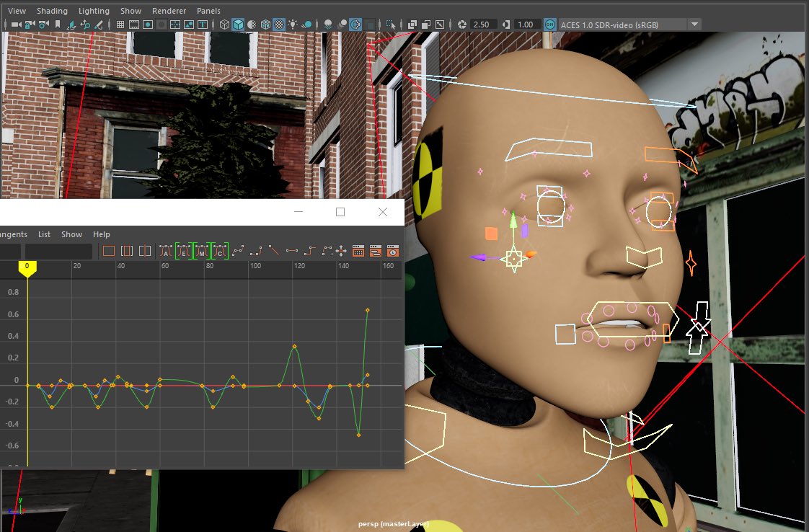
Task: Toggle the Safe Title overlay
Action: [x=203, y=25]
